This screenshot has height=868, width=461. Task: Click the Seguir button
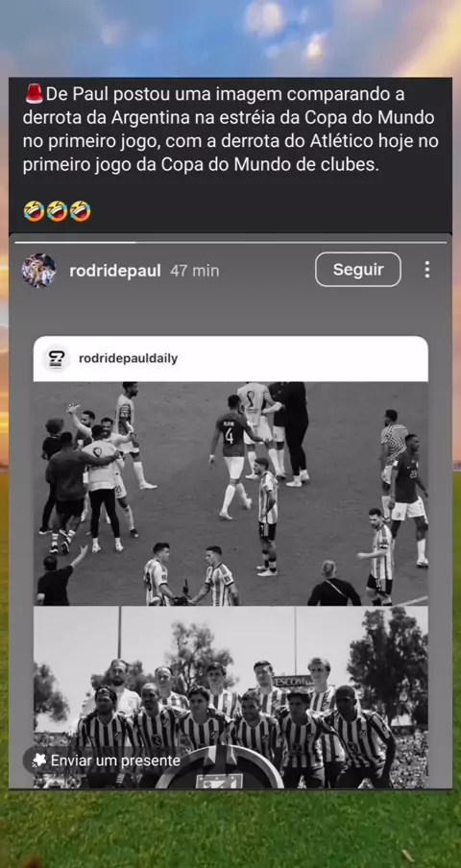tap(358, 270)
